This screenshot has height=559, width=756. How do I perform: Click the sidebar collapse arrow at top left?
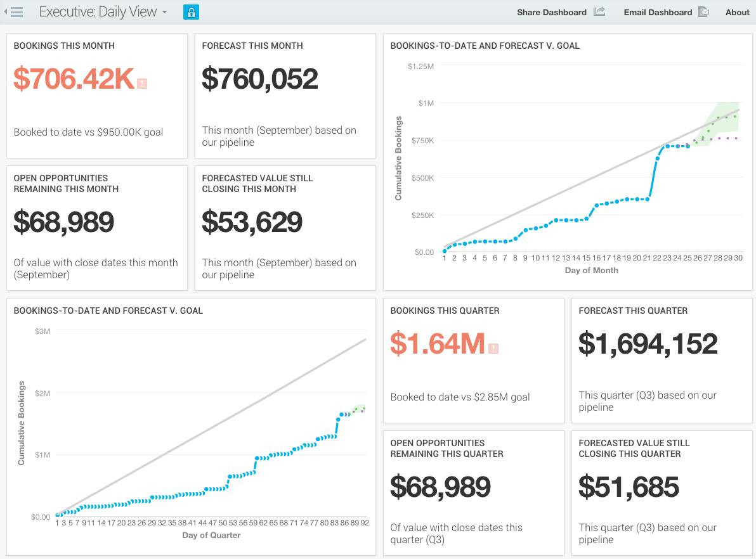point(6,11)
